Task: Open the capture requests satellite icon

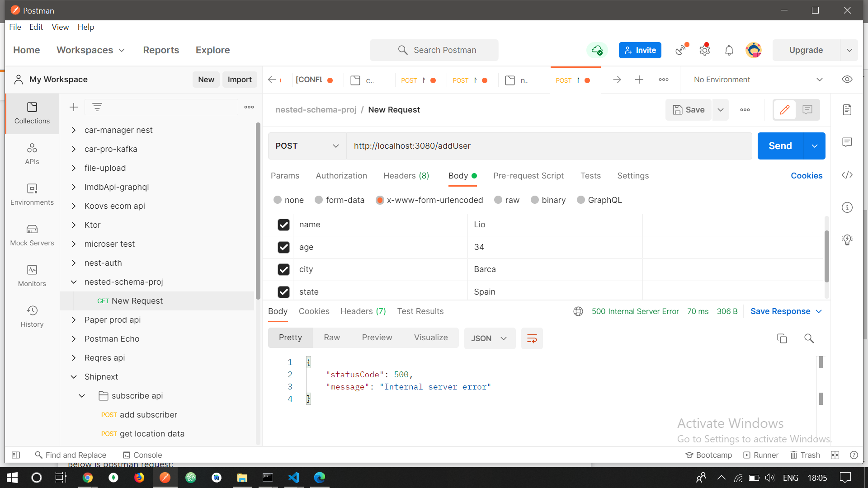Action: click(681, 50)
